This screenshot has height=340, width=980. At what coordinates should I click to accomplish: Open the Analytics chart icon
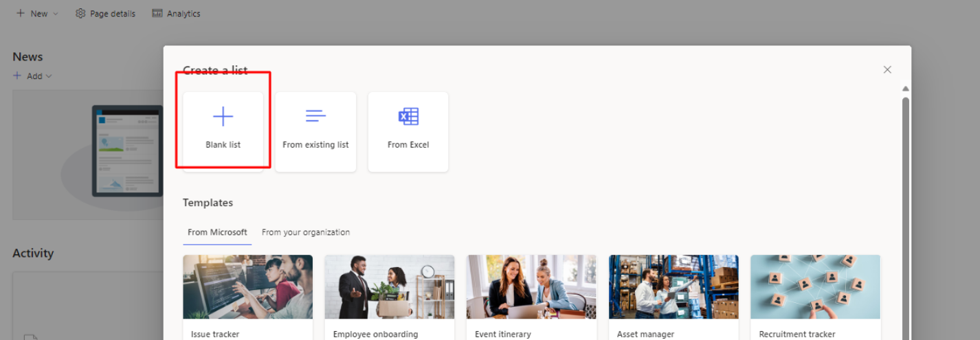pos(157,13)
